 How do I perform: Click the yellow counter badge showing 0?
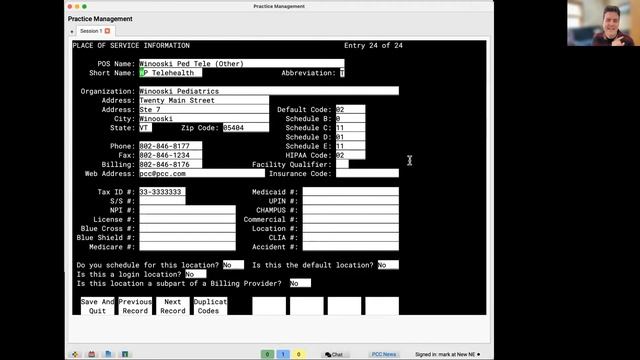click(x=298, y=354)
